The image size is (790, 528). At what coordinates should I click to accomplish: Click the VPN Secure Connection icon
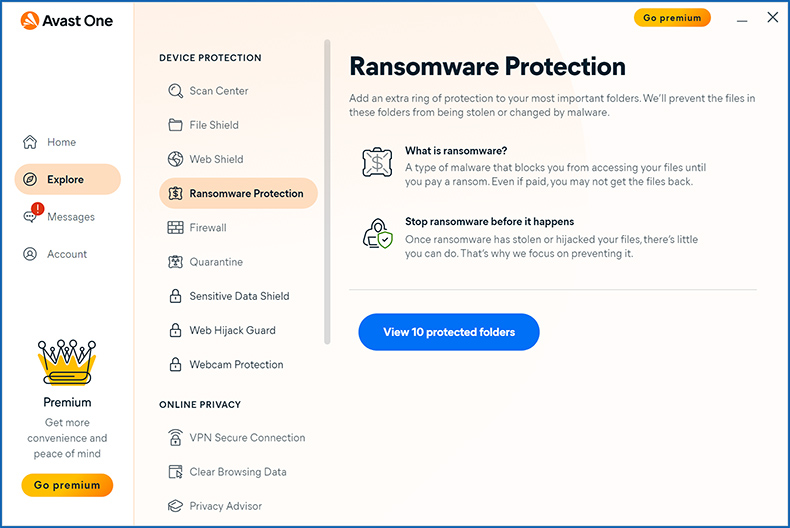175,438
